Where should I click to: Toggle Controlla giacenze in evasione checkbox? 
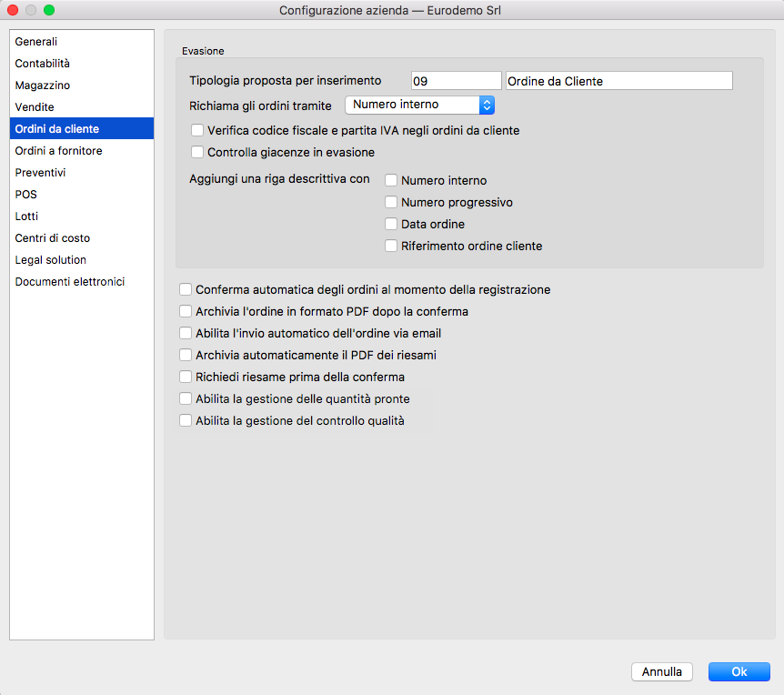[x=197, y=152]
